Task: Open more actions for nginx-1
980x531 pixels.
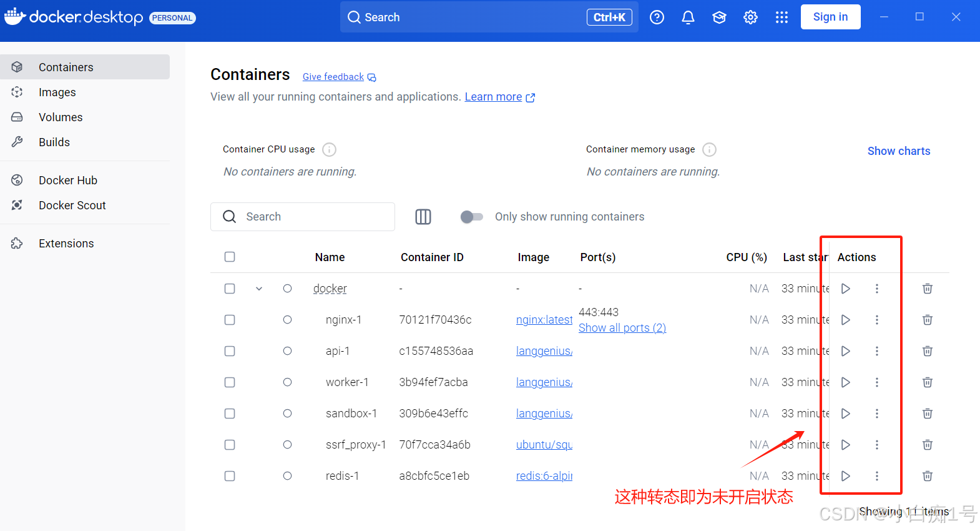Action: 877,320
